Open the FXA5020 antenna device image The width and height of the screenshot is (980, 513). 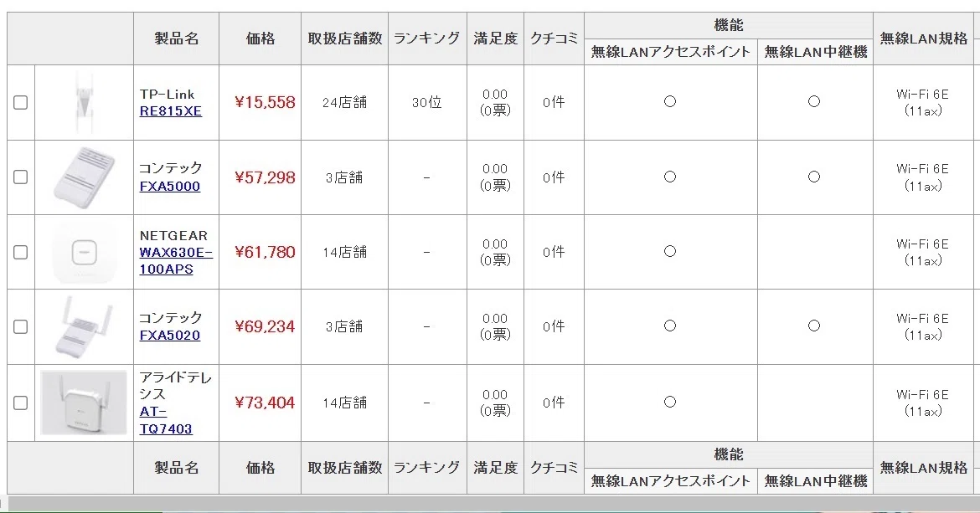click(84, 327)
